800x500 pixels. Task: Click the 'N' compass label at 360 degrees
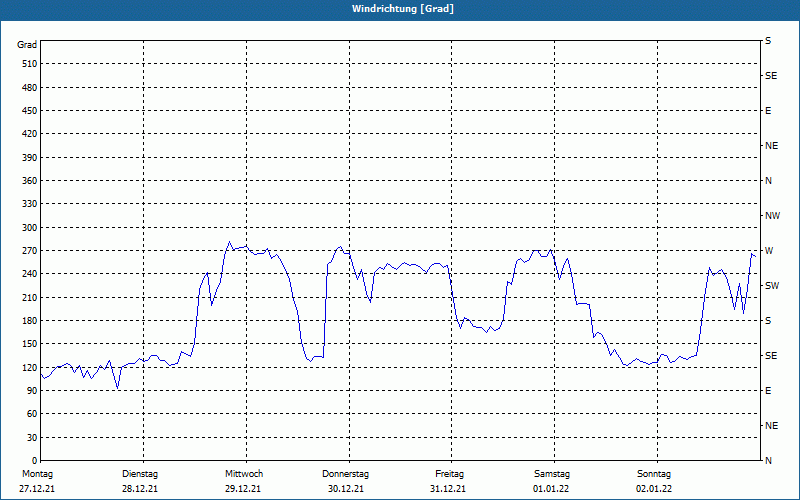pyautogui.click(x=768, y=181)
